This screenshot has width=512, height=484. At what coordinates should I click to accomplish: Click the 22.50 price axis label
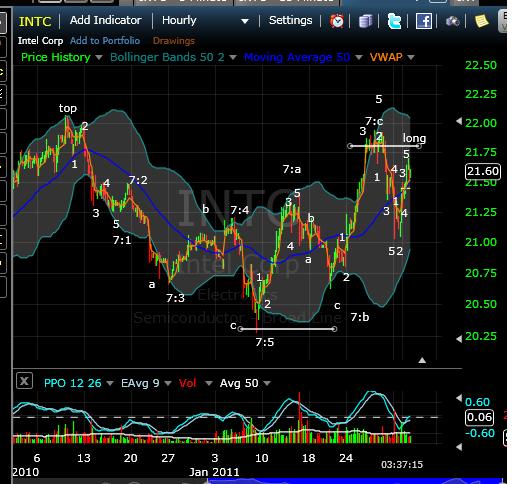click(x=481, y=65)
